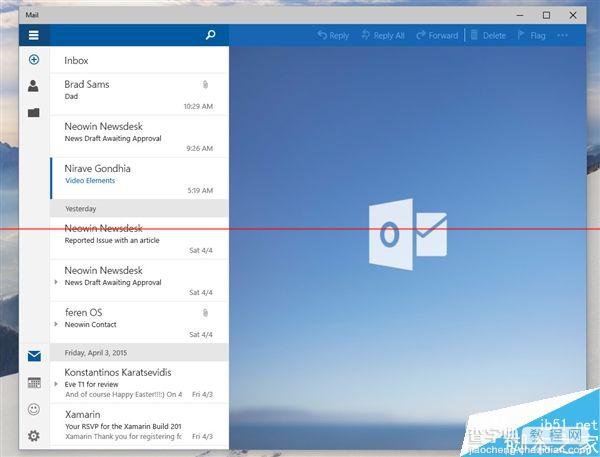Flag the message using Flag button
Screen dimensions: 600x457
point(532,36)
